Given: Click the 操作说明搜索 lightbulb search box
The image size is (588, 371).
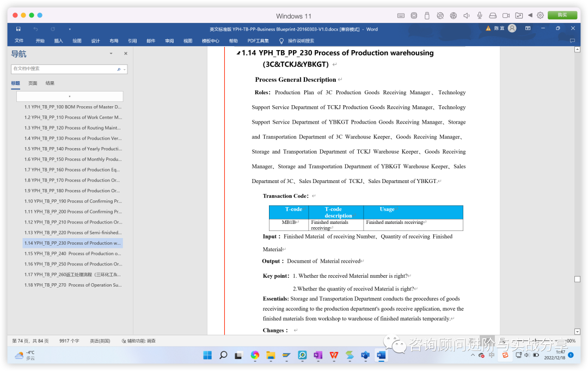Looking at the screenshot, I should point(297,40).
